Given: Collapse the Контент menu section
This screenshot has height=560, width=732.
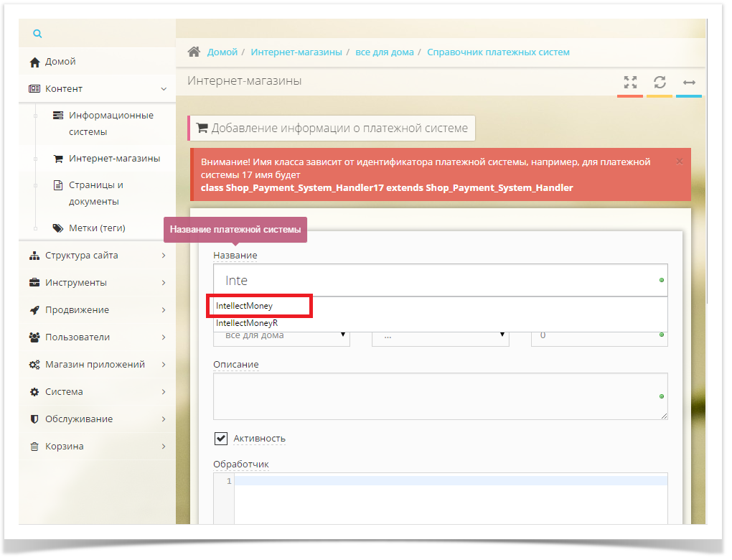Looking at the screenshot, I should (x=164, y=89).
